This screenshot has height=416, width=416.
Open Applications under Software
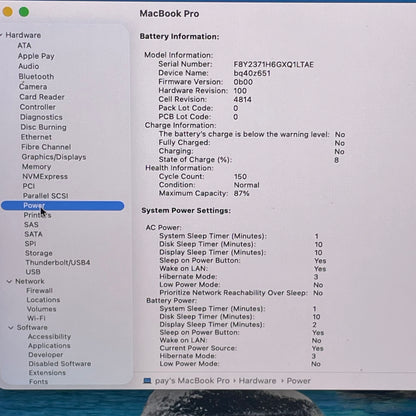(x=49, y=346)
